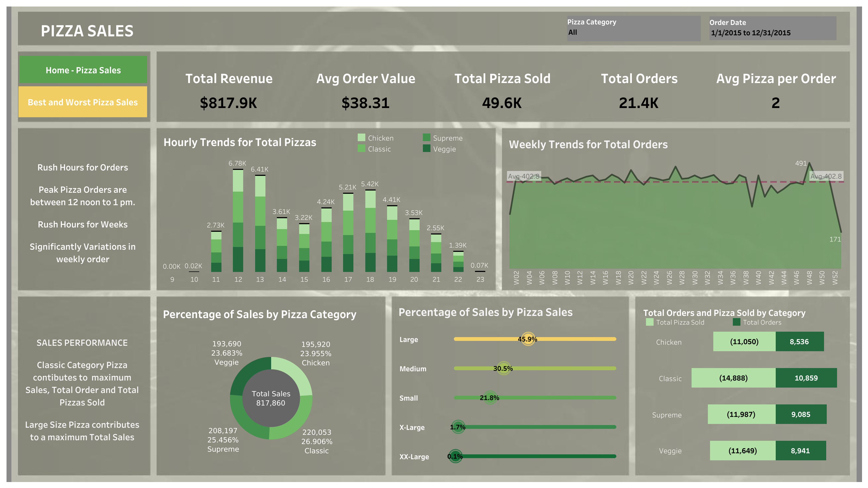Select the Medium size 30.5% marker
The height and width of the screenshot is (488, 868).
pos(503,368)
